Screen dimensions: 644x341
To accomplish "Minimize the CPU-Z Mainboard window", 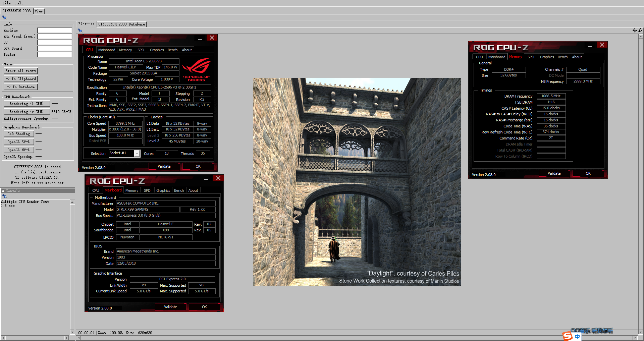I will [206, 180].
